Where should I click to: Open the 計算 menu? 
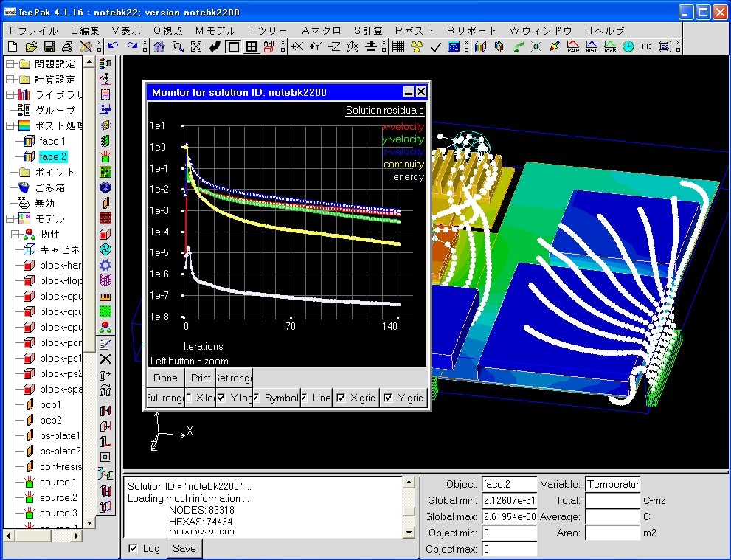pyautogui.click(x=368, y=31)
